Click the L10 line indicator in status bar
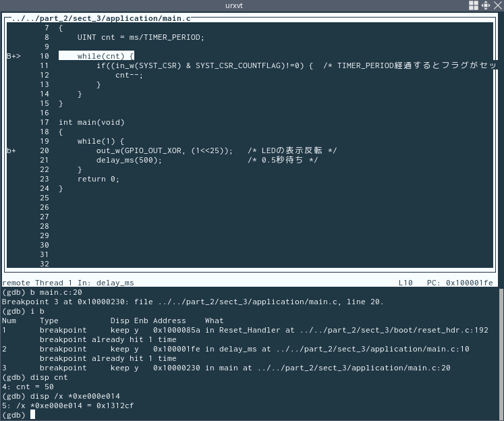Screen dimensions: 504x421 click(405, 283)
